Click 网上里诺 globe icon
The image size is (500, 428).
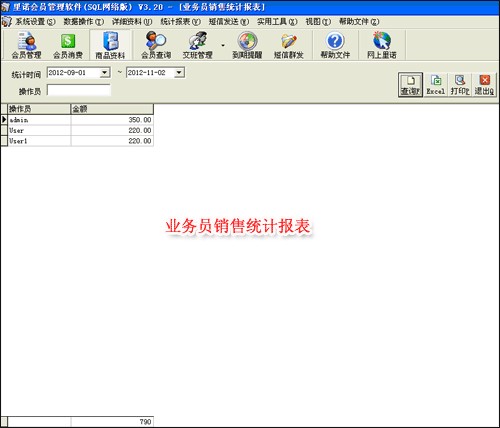pyautogui.click(x=382, y=45)
